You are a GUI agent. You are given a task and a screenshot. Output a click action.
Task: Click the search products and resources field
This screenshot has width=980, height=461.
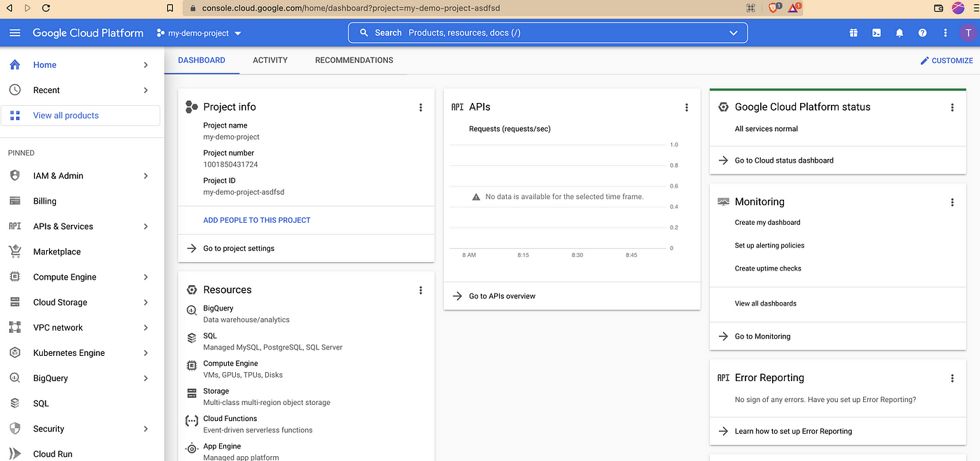[547, 33]
